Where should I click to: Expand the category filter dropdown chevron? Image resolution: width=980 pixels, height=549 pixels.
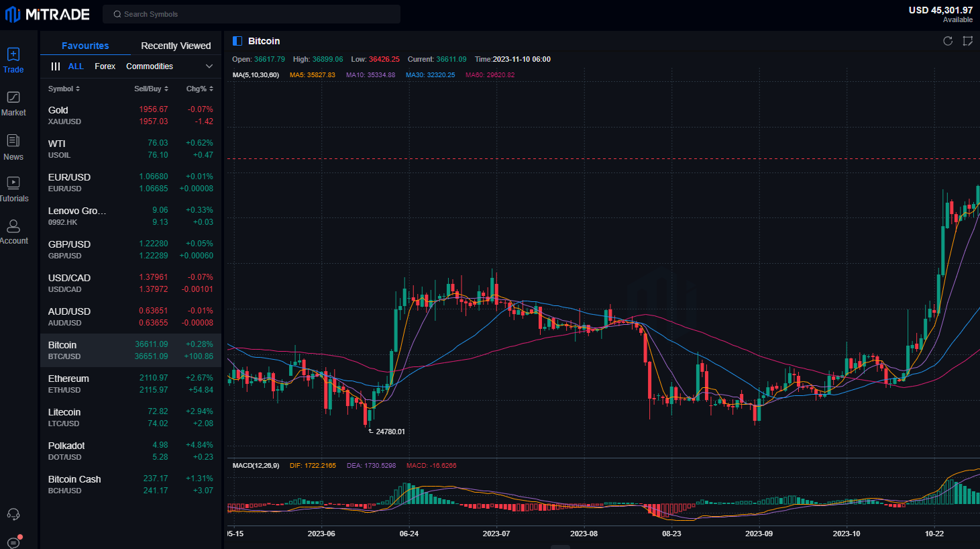pos(209,66)
